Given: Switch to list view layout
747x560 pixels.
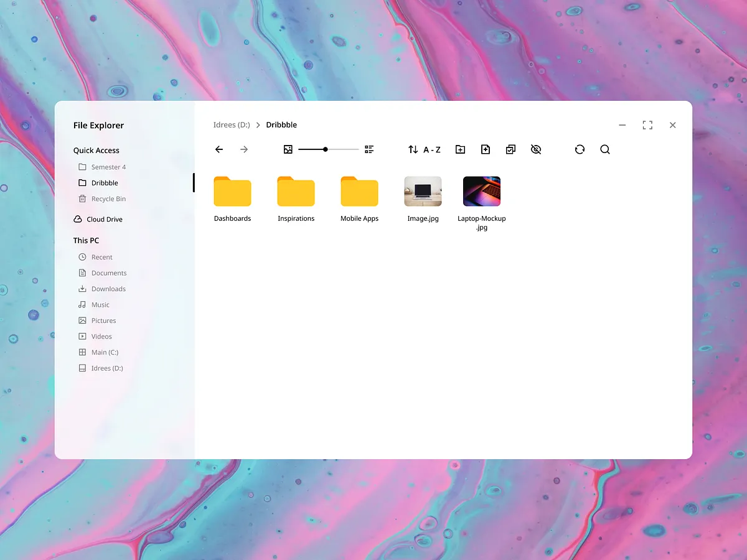Looking at the screenshot, I should click(x=369, y=149).
